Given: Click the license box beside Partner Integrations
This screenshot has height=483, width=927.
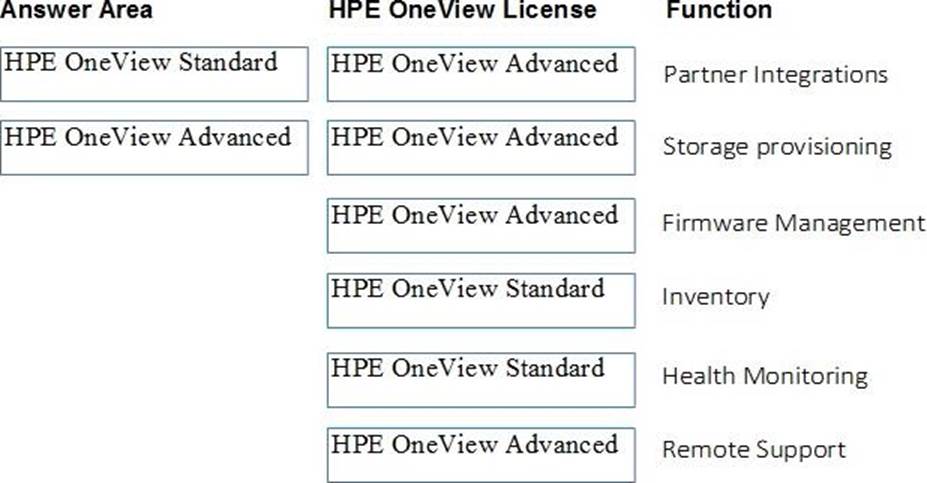Looking at the screenshot, I should click(480, 73).
